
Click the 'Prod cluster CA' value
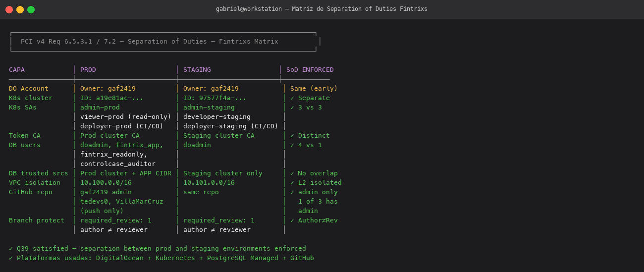(x=110, y=136)
